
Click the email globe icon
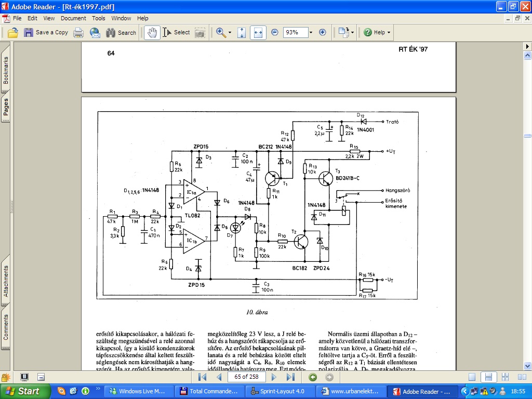[95, 33]
